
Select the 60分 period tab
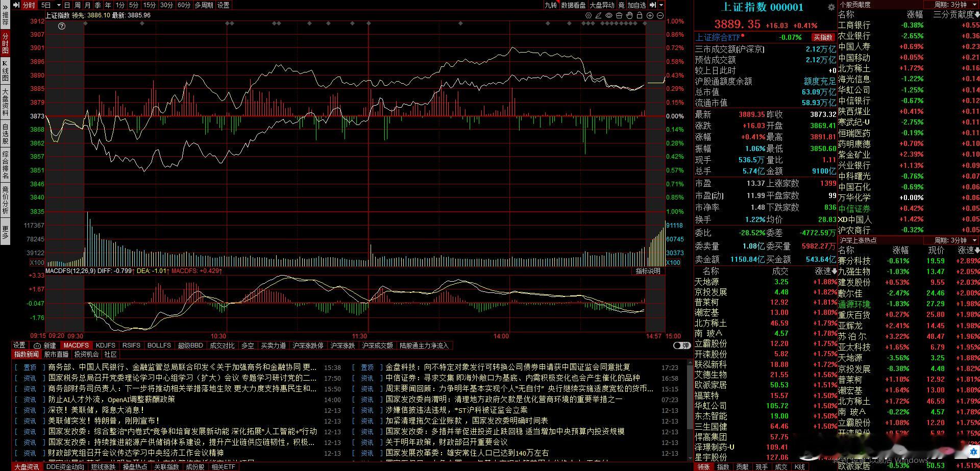184,5
